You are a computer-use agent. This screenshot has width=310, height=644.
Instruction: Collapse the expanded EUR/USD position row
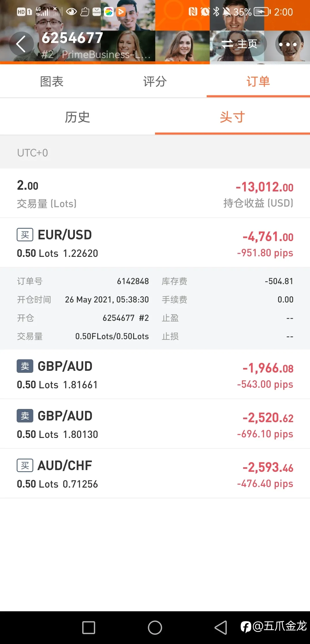[155, 243]
